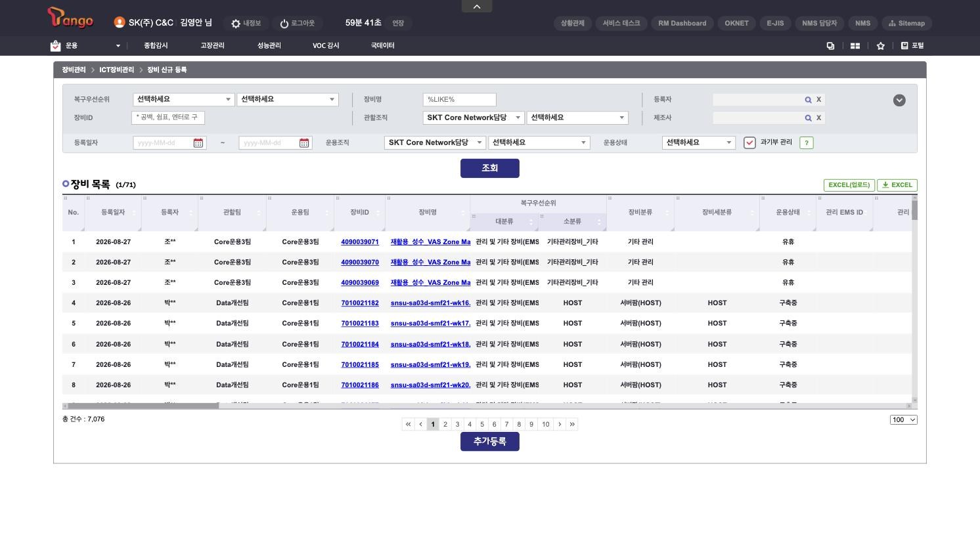Search 제조사 with the magnifier icon

click(x=809, y=118)
